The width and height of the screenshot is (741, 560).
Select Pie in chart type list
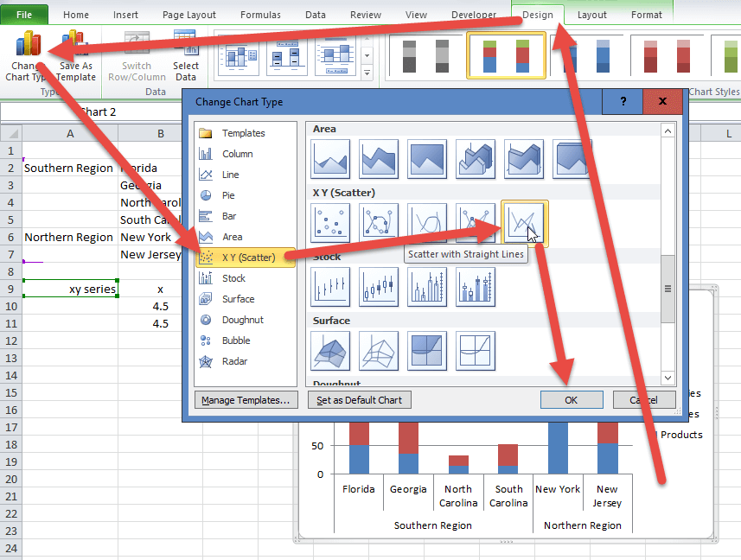(x=228, y=195)
